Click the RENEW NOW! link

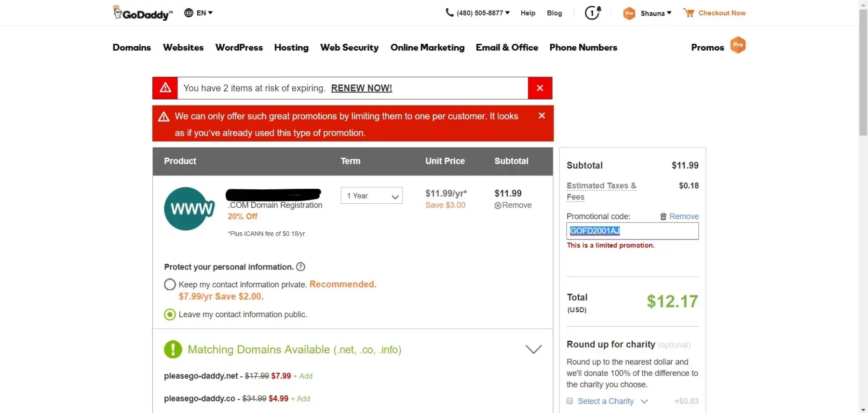tap(361, 88)
